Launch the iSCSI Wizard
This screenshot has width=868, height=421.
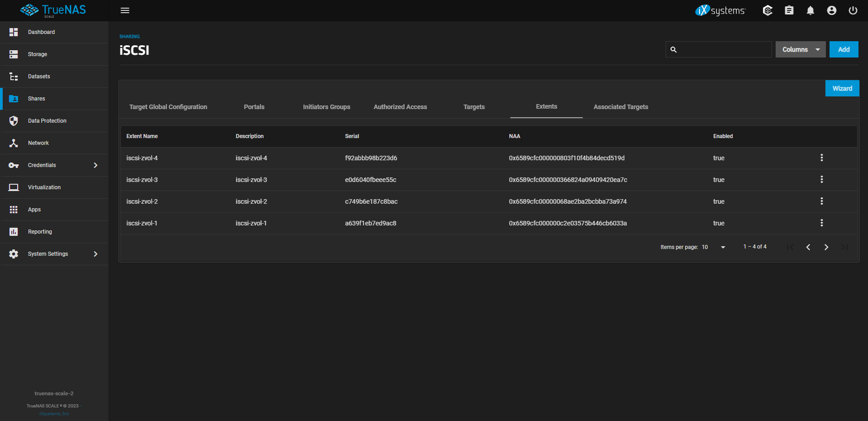[x=842, y=89]
